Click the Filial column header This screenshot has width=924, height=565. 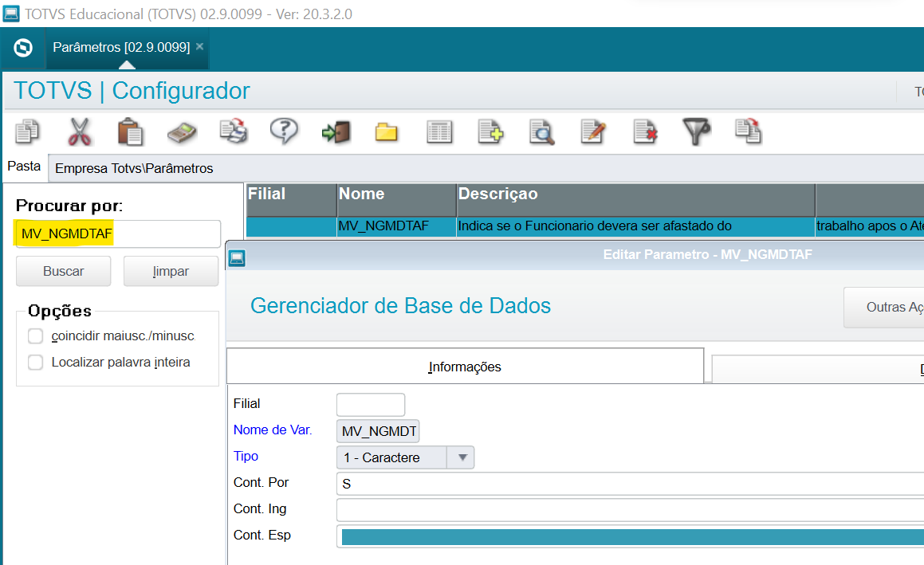[x=291, y=200]
